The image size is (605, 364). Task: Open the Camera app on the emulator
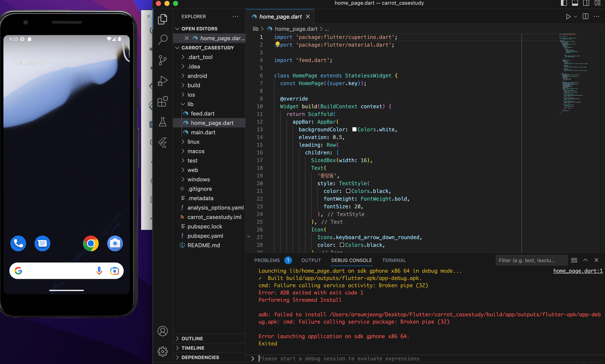click(115, 243)
